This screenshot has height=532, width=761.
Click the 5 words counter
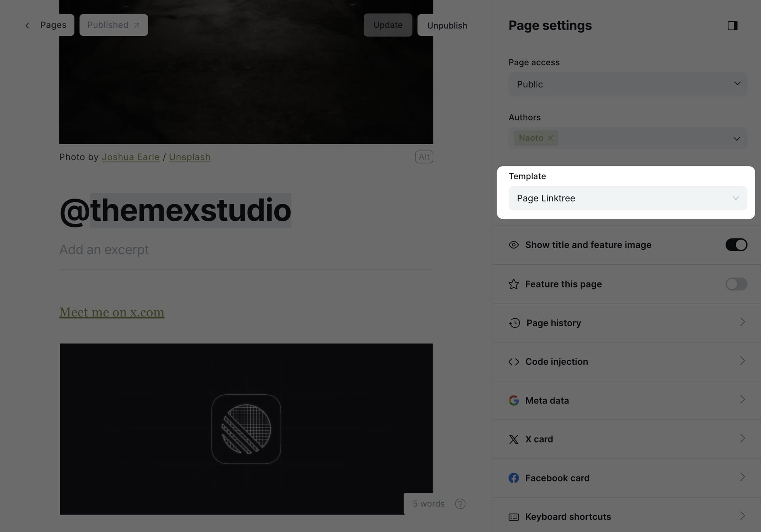(x=429, y=504)
